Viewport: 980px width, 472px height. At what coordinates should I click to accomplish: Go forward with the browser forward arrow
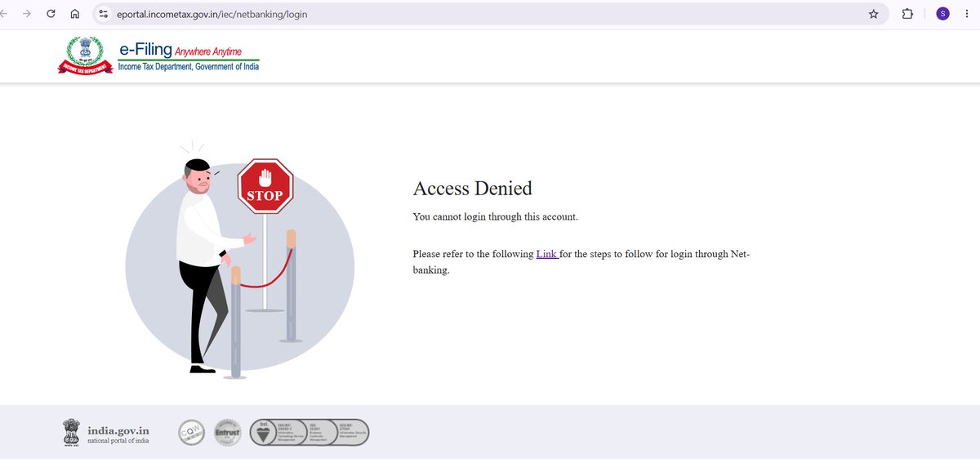[27, 14]
